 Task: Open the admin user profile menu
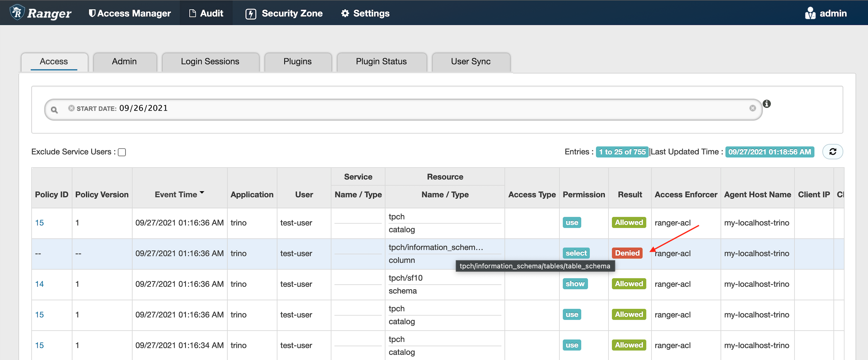825,13
